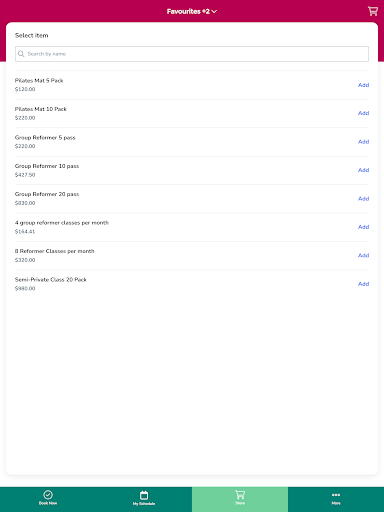Expand the Favourites +2 dropdown

tap(192, 11)
